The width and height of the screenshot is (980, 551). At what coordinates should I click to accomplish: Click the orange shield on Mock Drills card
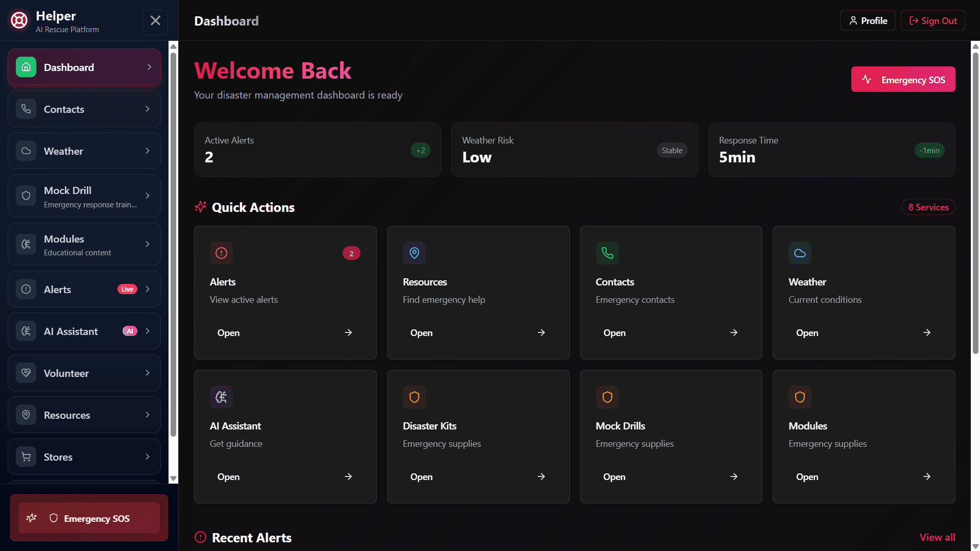(x=607, y=397)
